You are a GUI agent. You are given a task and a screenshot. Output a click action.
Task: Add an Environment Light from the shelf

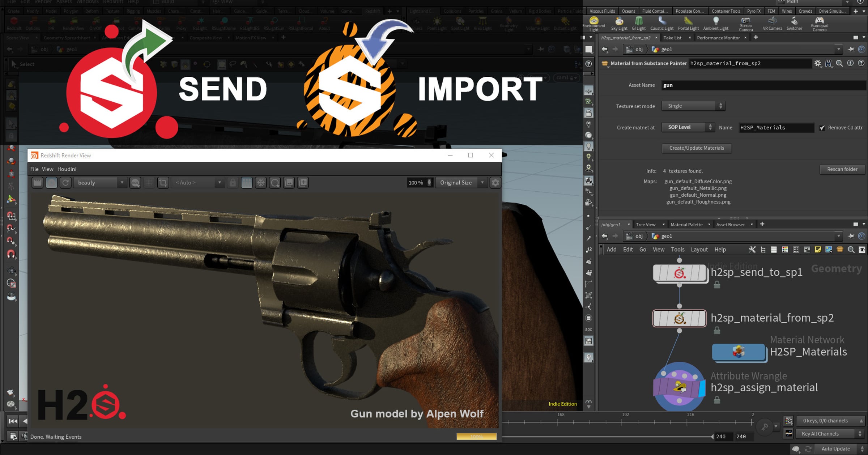[x=594, y=24]
